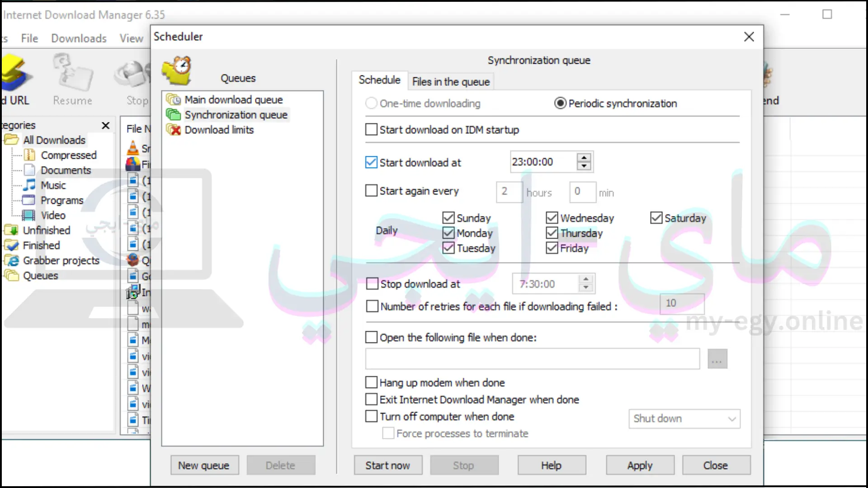Image resolution: width=868 pixels, height=488 pixels.
Task: Open the Shut down dropdown
Action: click(x=684, y=419)
